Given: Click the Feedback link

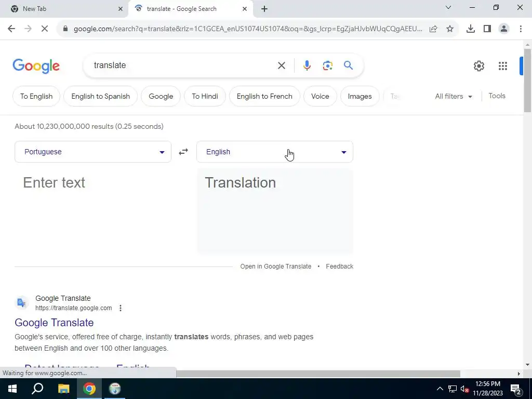Looking at the screenshot, I should tap(340, 267).
